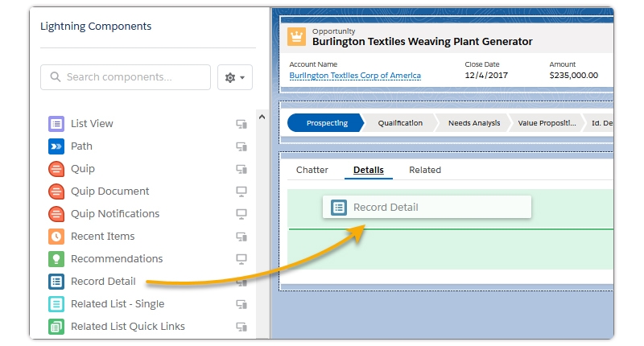The height and width of the screenshot is (346, 644).
Task: Click the Needs Analysis path stage
Action: pyautogui.click(x=473, y=123)
